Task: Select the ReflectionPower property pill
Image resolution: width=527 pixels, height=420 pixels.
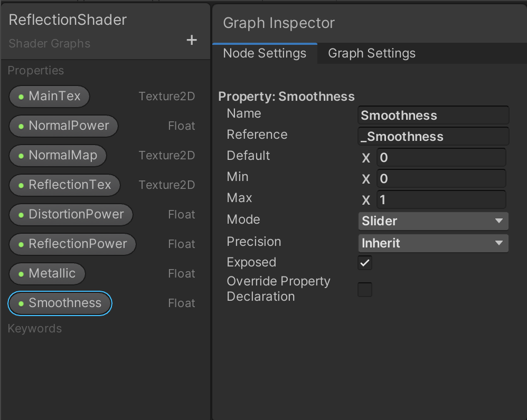Action: (72, 244)
